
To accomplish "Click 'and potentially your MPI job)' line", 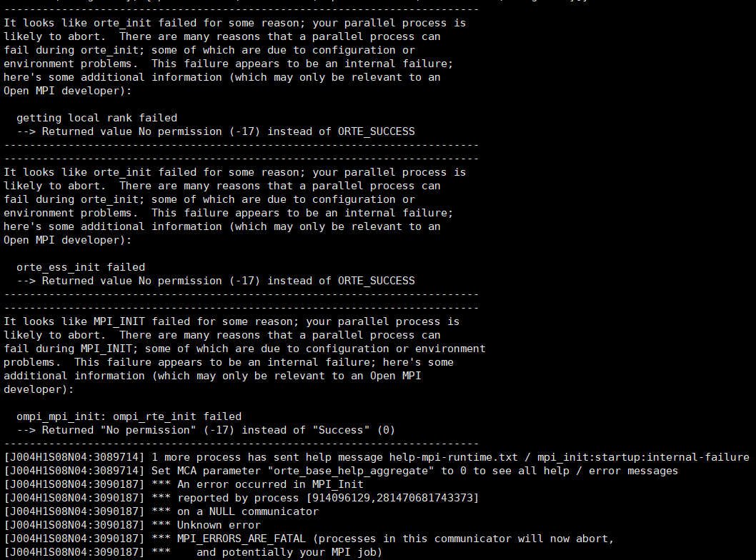I will pos(289,552).
